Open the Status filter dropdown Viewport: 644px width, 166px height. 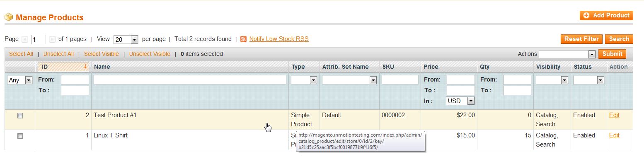pyautogui.click(x=588, y=80)
